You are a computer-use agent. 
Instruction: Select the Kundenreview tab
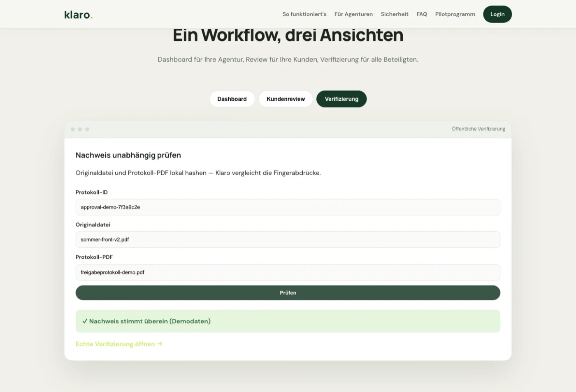[286, 99]
